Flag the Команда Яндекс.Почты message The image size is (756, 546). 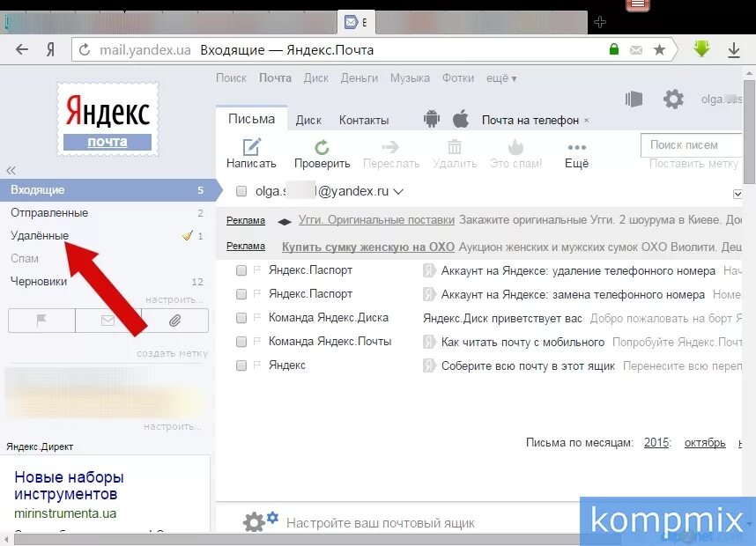[257, 341]
